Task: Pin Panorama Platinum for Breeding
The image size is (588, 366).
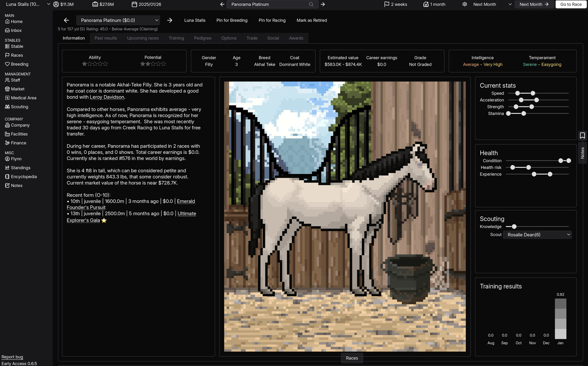Action: tap(232, 20)
